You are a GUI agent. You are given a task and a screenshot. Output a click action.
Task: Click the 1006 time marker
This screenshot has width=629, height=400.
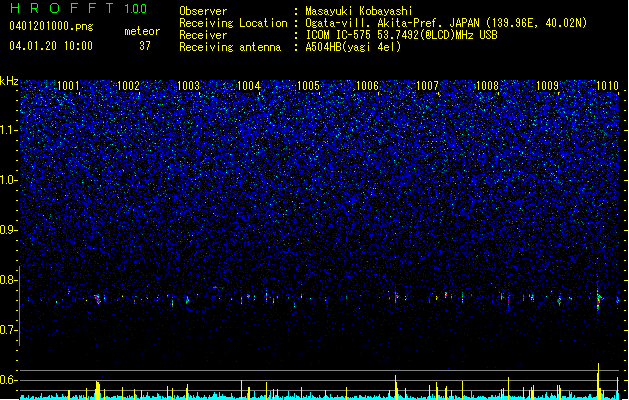pos(368,86)
